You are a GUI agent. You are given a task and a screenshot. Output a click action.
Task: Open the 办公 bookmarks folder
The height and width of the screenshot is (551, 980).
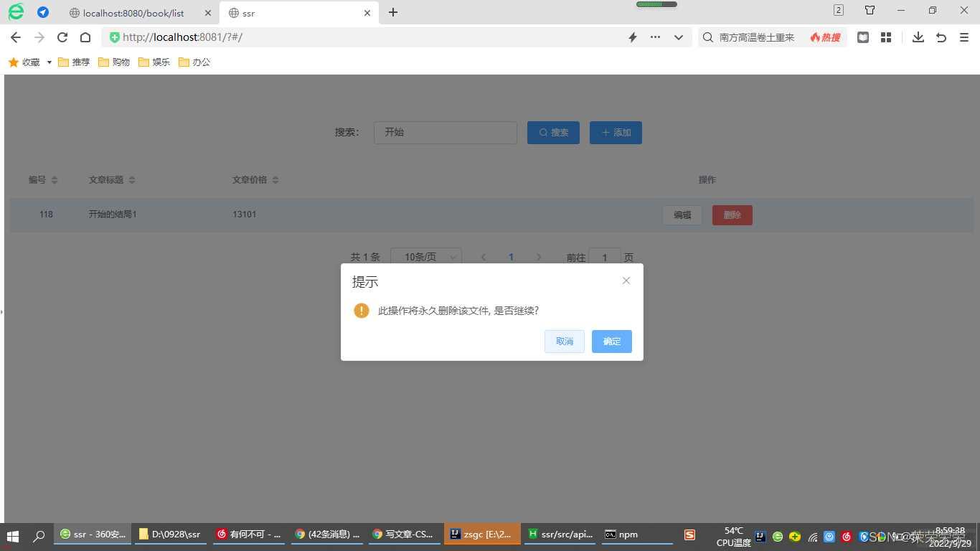194,62
